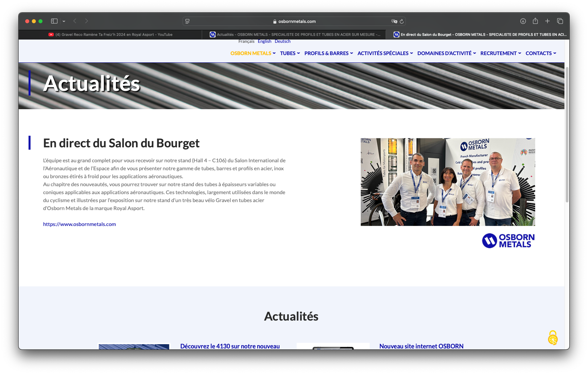
Task: Click the Osborn Metals logo below the photo
Action: coord(508,241)
